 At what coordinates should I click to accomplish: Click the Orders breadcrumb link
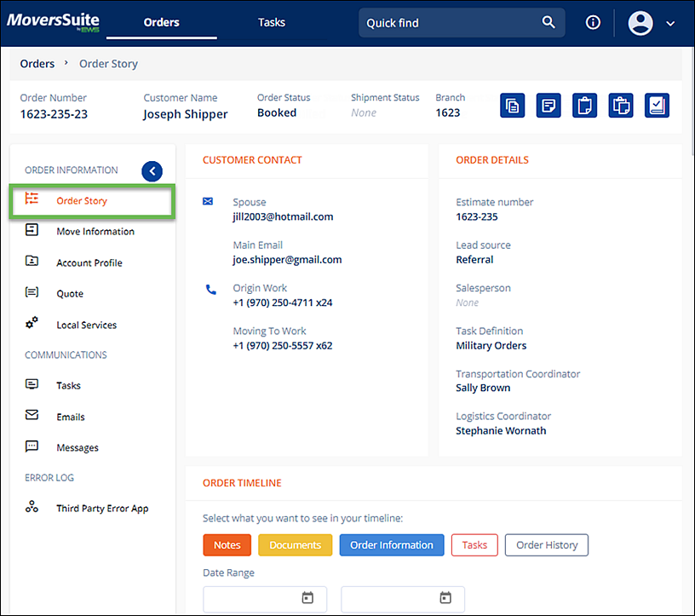(37, 63)
